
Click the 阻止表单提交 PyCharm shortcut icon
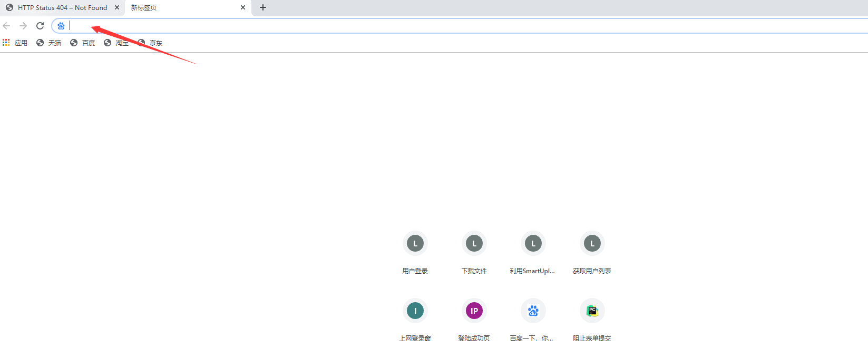(x=592, y=311)
